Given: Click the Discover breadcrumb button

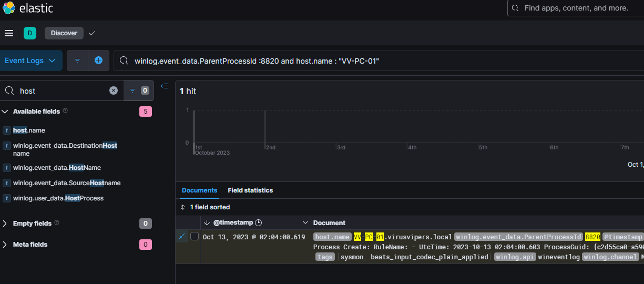Looking at the screenshot, I should (64, 33).
